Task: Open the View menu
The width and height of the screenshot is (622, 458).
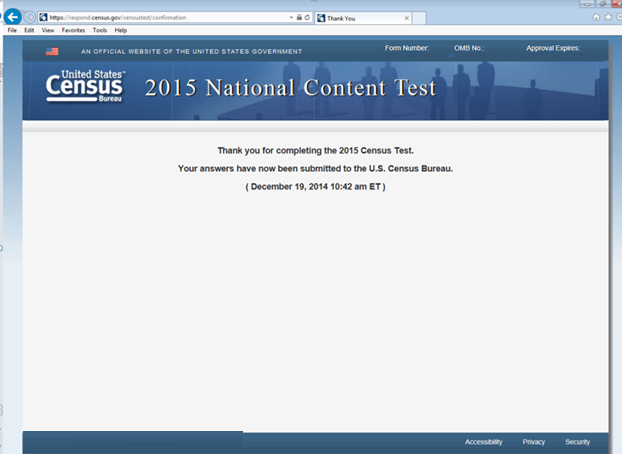Action: [48, 30]
